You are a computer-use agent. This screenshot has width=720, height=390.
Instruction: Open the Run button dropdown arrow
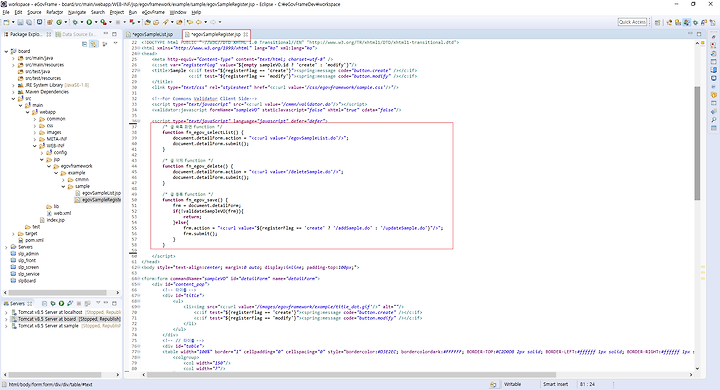[96, 22]
